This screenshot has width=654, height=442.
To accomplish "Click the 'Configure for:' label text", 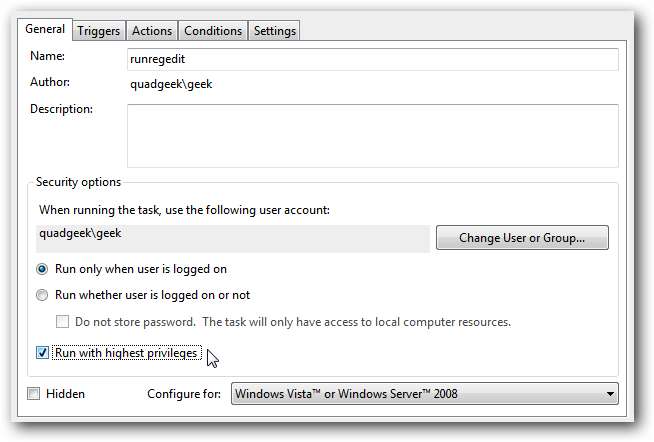I will [184, 394].
